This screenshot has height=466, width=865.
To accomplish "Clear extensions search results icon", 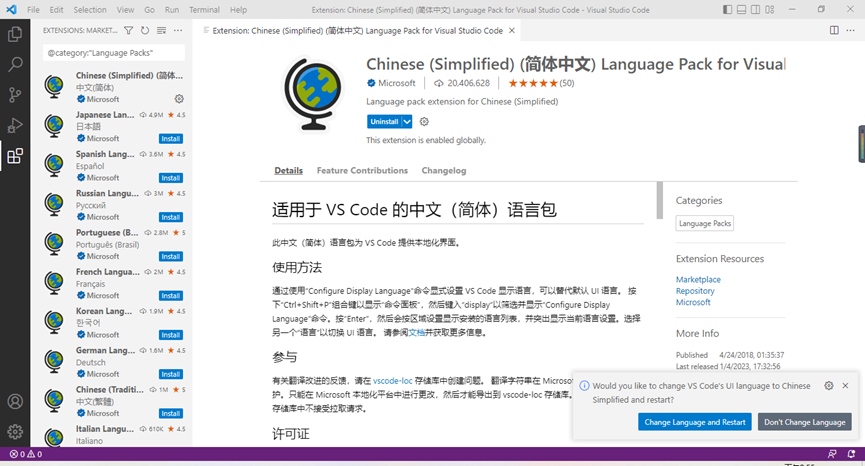I will coord(161,30).
